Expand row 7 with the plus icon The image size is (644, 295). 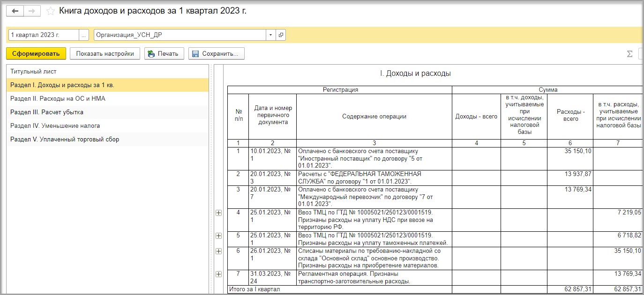[218, 274]
